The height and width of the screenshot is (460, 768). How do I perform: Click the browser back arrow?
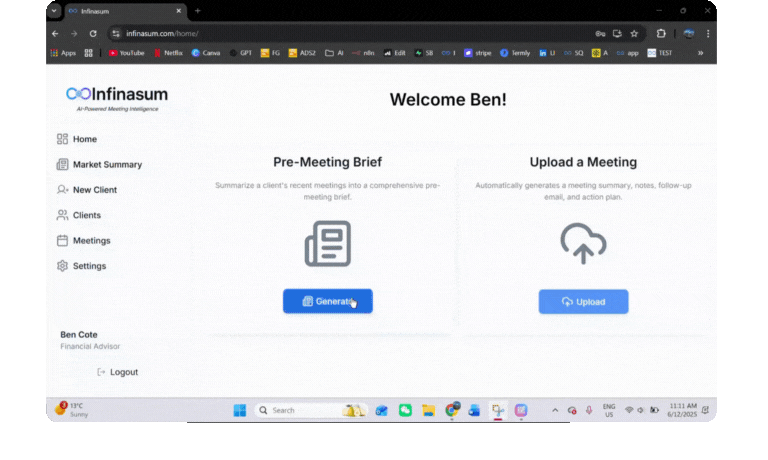pyautogui.click(x=55, y=34)
